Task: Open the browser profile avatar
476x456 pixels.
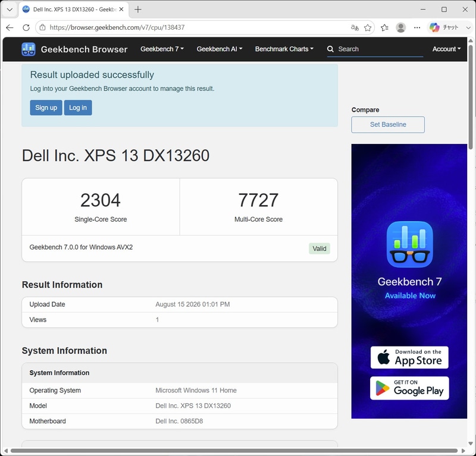Action: pos(400,27)
